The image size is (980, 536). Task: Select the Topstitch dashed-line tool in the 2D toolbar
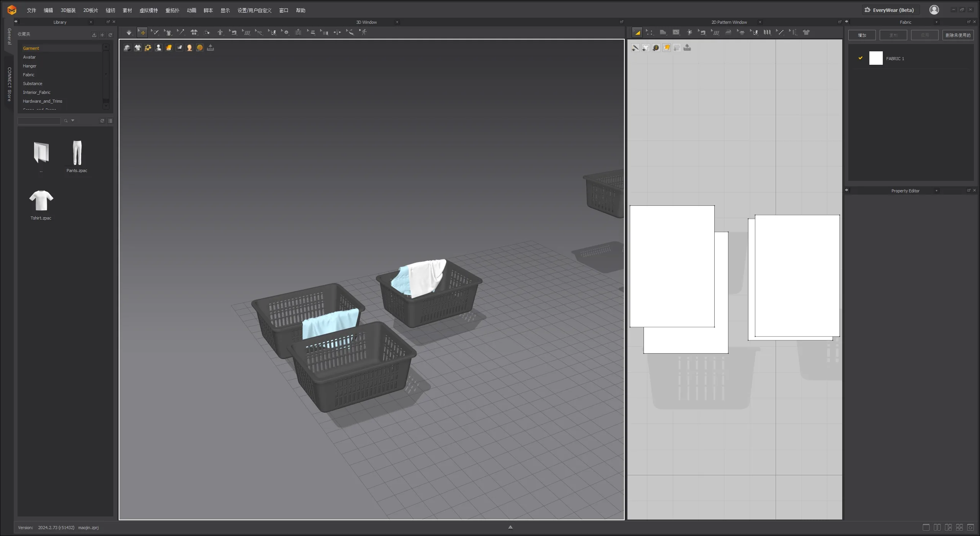point(780,33)
